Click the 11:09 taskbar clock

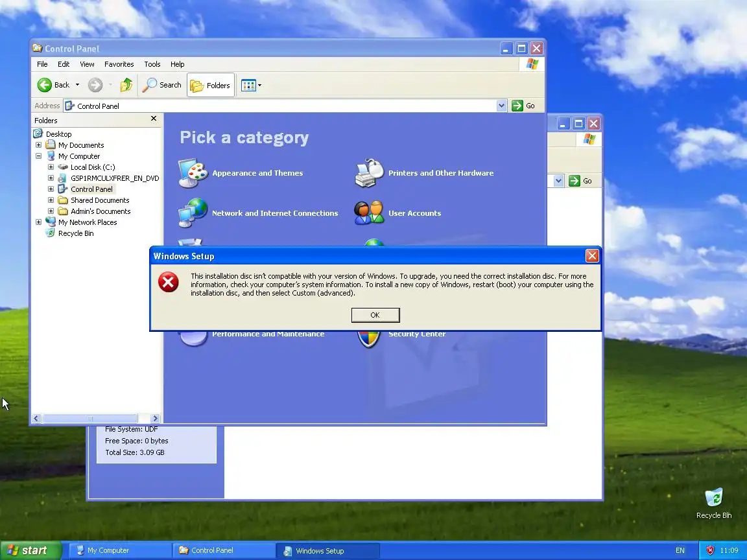729,550
